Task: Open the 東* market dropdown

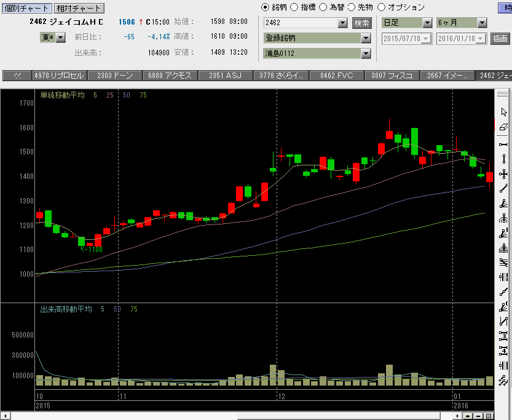Action: [60, 38]
